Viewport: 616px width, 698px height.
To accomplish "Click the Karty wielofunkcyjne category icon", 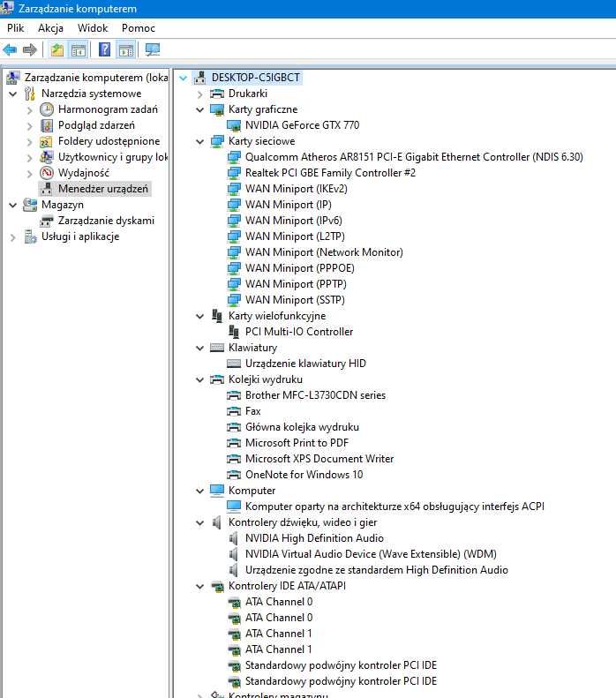I will coord(217,316).
